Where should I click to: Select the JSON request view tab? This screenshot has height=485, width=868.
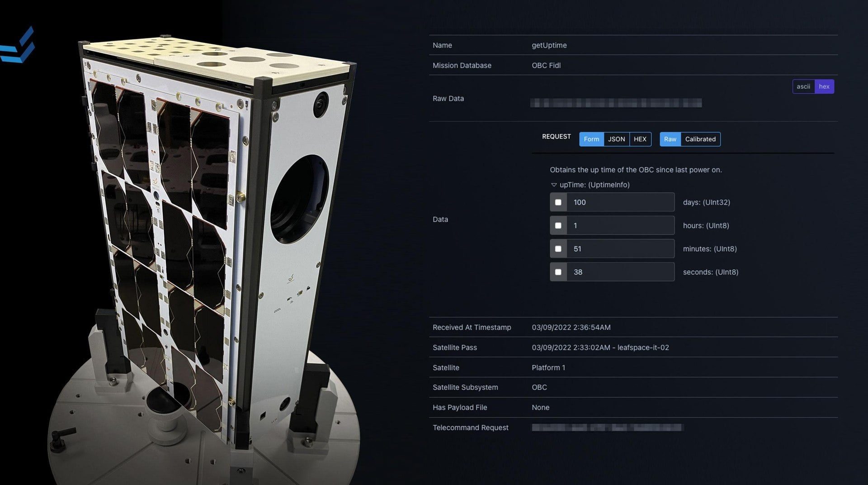tap(617, 139)
